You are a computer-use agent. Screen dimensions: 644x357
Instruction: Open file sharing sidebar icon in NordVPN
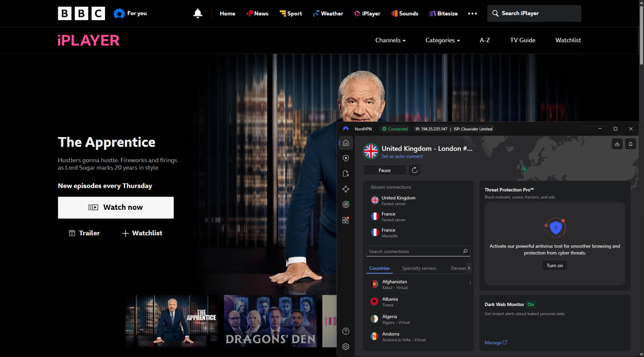pyautogui.click(x=346, y=174)
